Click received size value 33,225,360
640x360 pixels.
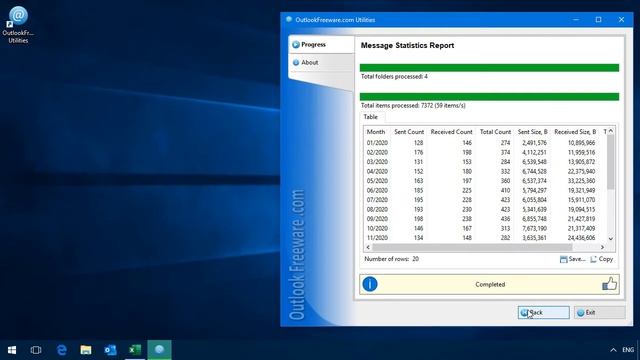(581, 181)
